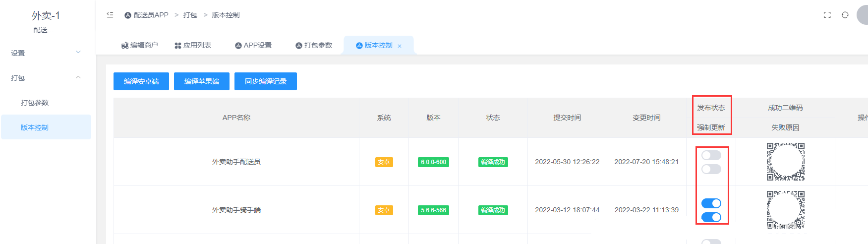Click the 编译苹果端 button

202,81
